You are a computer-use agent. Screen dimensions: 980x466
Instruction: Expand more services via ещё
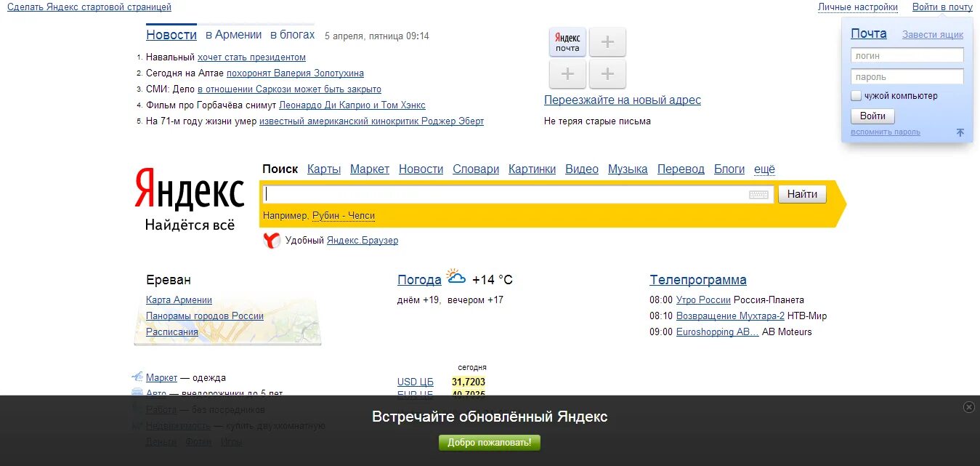764,169
